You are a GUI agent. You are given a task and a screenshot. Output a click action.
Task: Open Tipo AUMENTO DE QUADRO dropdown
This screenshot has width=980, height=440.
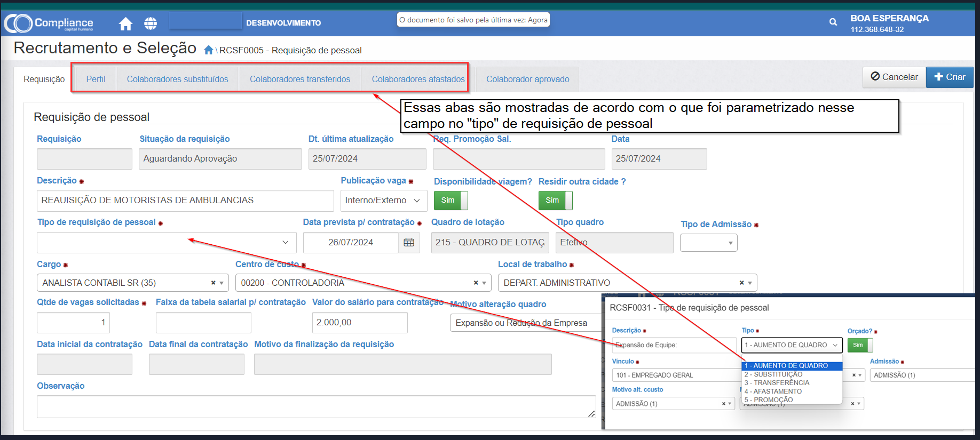pyautogui.click(x=792, y=345)
